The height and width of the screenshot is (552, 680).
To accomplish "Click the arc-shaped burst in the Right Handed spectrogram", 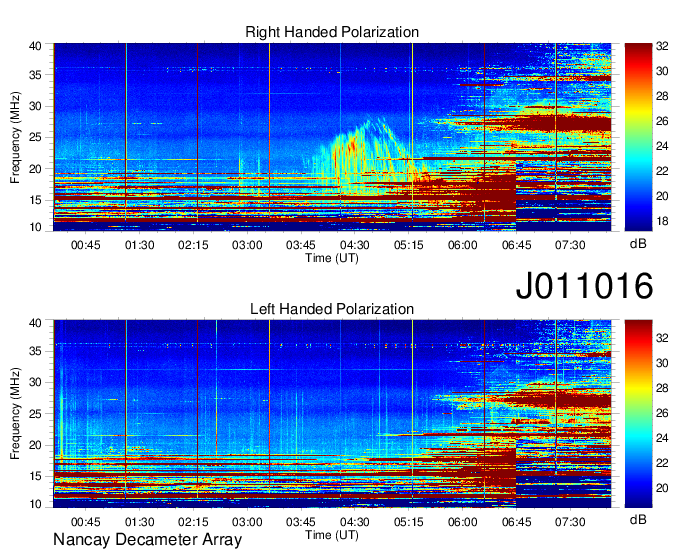I will (x=366, y=154).
